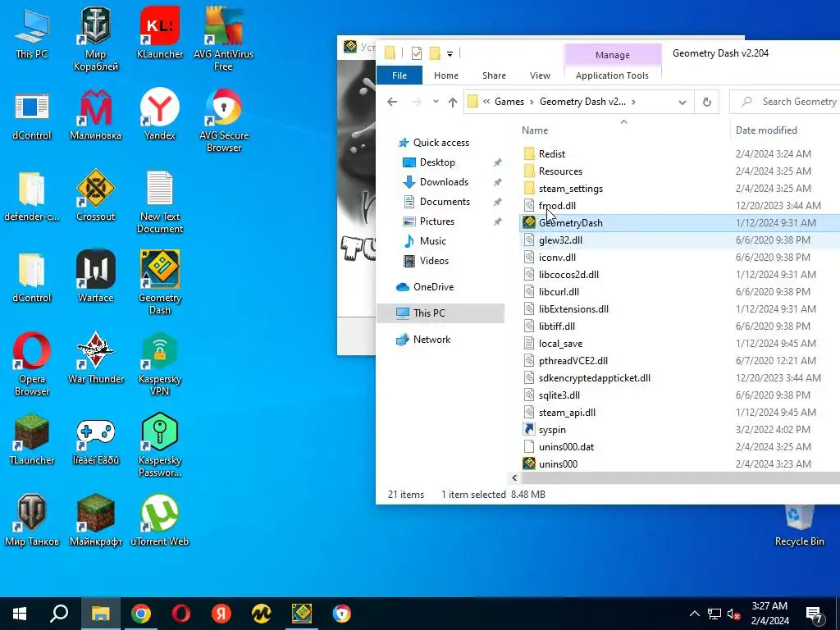Open AVG Secure Browser desktop icon
The image size is (840, 630).
pyautogui.click(x=223, y=121)
